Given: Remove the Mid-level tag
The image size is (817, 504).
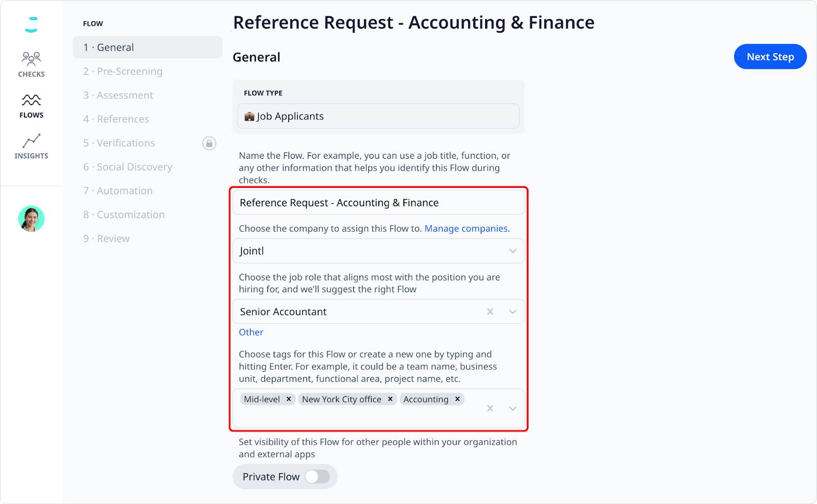Looking at the screenshot, I should coord(289,399).
